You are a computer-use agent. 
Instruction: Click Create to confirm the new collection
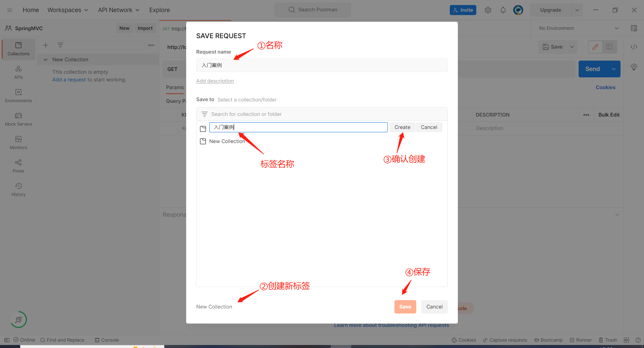[x=402, y=127]
